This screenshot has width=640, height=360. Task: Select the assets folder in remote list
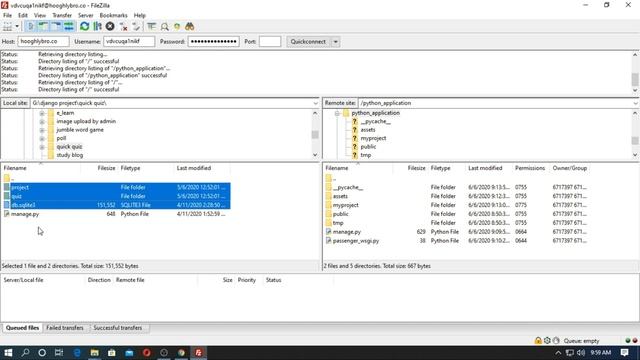(457, 196)
